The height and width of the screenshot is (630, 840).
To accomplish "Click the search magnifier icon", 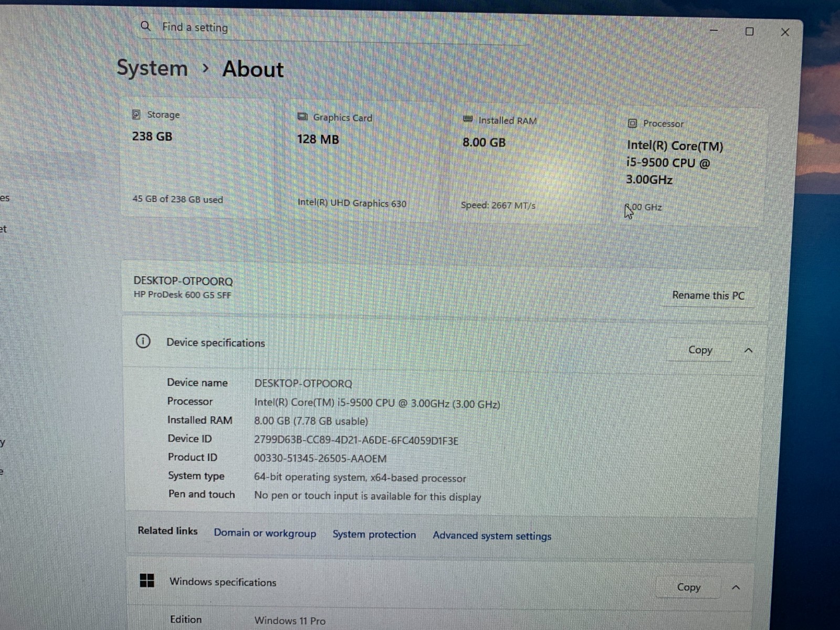I will click(x=145, y=26).
